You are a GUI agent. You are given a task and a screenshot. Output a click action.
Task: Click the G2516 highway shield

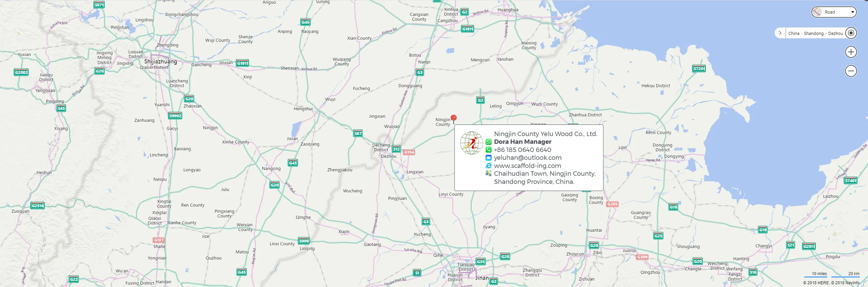[38, 206]
